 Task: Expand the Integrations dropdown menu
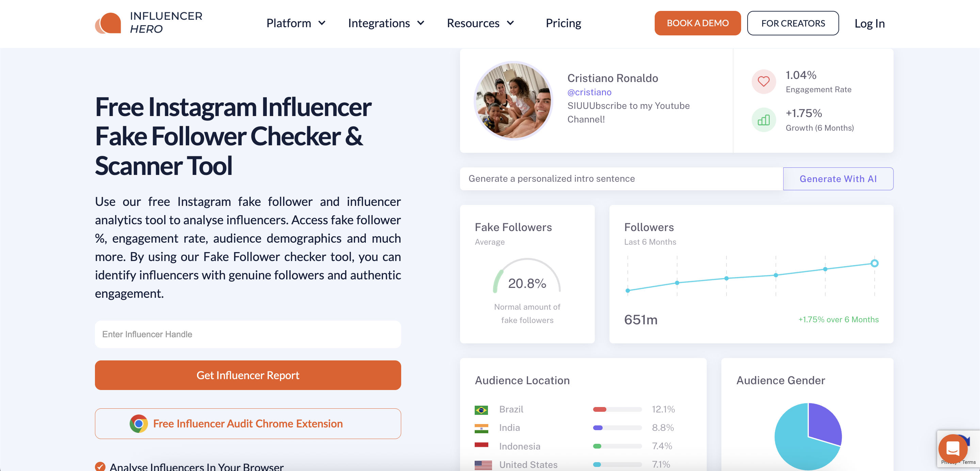pos(386,23)
